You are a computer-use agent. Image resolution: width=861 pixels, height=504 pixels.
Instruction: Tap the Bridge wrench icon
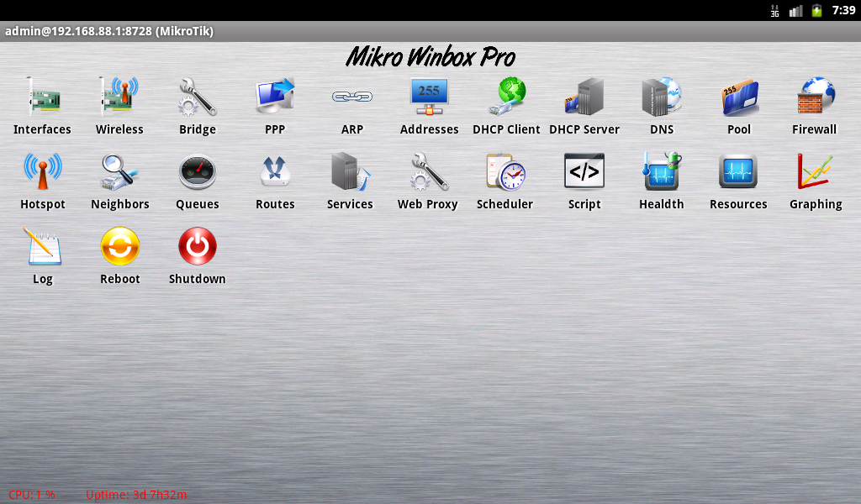tap(197, 97)
